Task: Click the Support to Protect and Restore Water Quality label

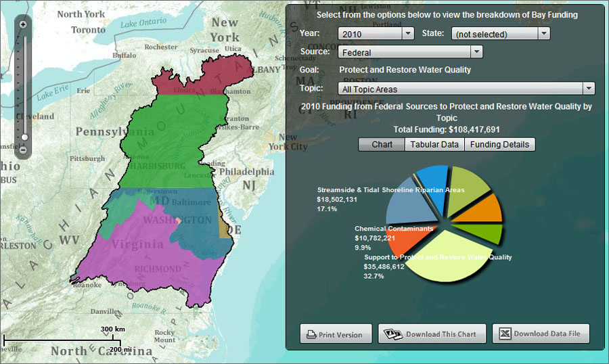Action: click(x=438, y=257)
